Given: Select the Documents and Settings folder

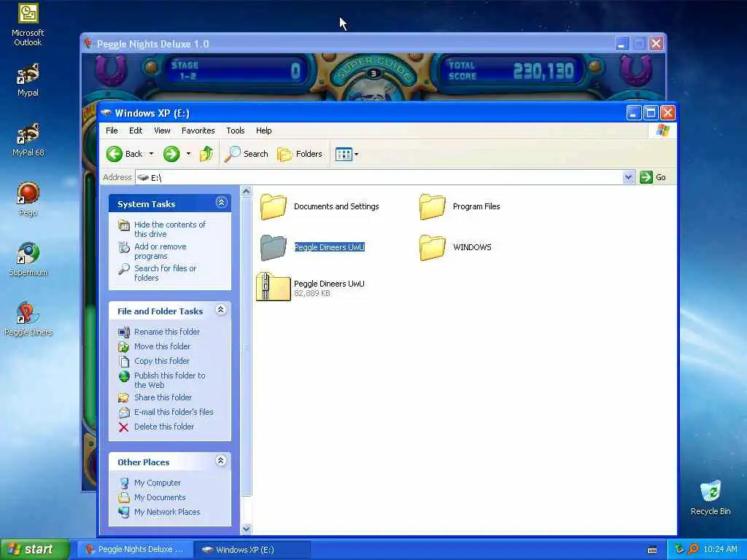Looking at the screenshot, I should pos(320,206).
